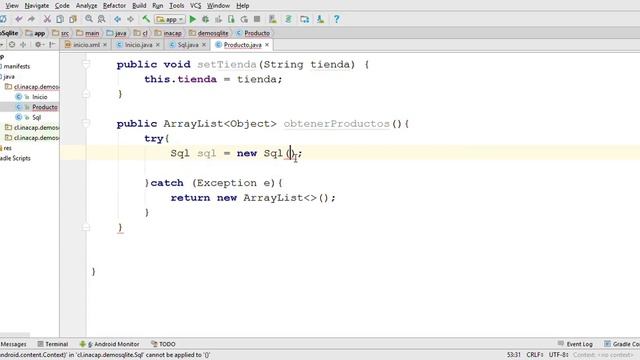Open the Window menu
This screenshot has height=360, width=640.
pyautogui.click(x=218, y=6)
